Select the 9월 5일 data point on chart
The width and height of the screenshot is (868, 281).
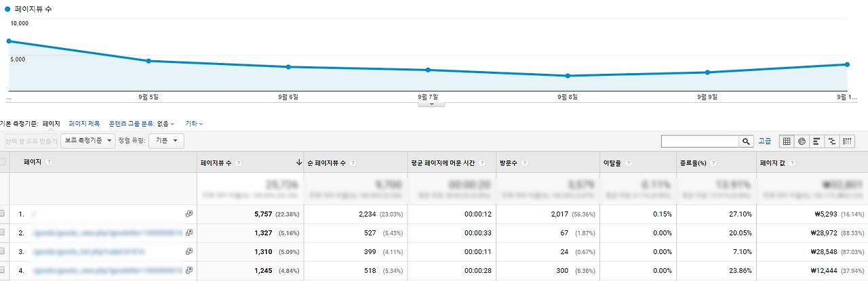[x=149, y=61]
